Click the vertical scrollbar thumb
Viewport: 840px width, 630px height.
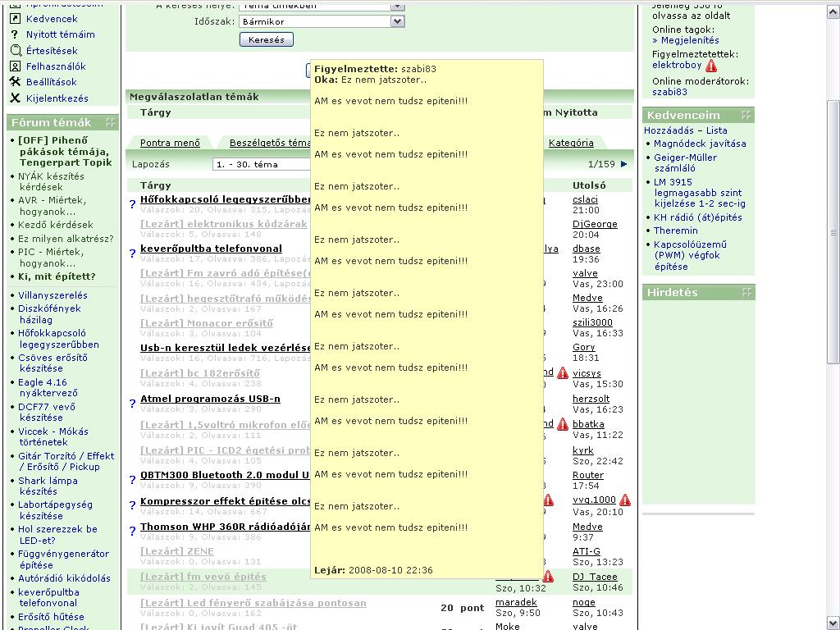point(833,232)
